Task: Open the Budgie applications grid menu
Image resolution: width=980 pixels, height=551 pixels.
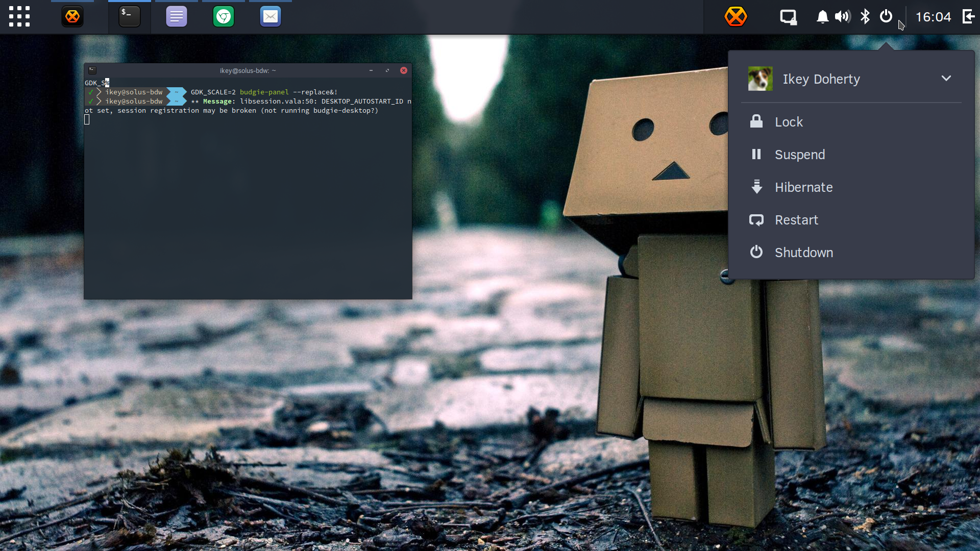Action: tap(19, 17)
